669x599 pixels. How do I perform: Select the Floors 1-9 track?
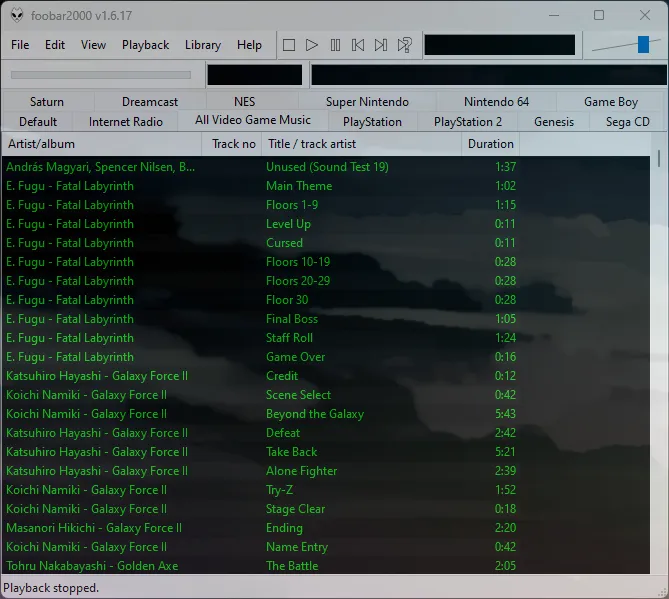pos(326,205)
